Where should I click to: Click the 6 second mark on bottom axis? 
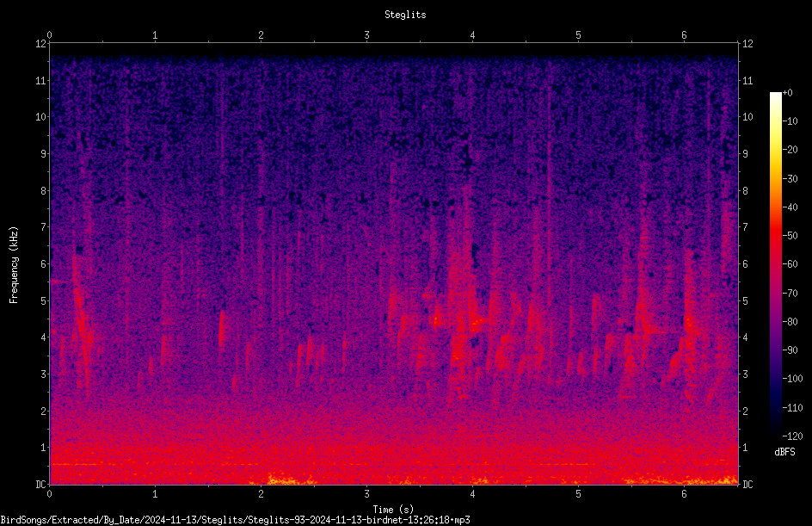click(684, 494)
